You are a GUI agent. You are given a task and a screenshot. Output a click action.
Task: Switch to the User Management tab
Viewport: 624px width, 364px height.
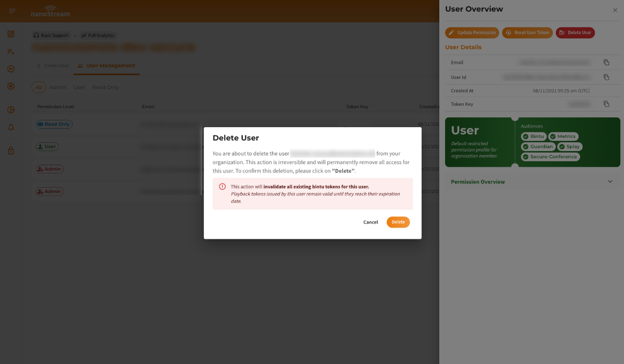point(106,66)
